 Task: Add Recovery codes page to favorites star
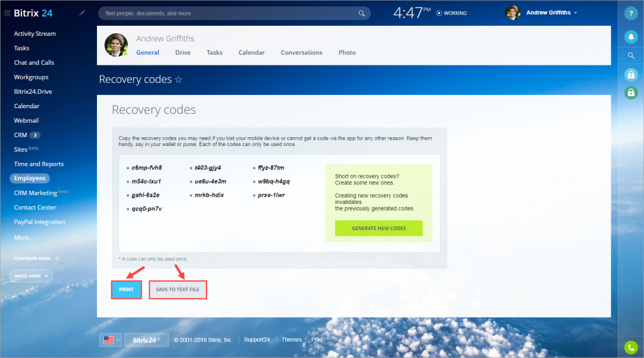[178, 79]
